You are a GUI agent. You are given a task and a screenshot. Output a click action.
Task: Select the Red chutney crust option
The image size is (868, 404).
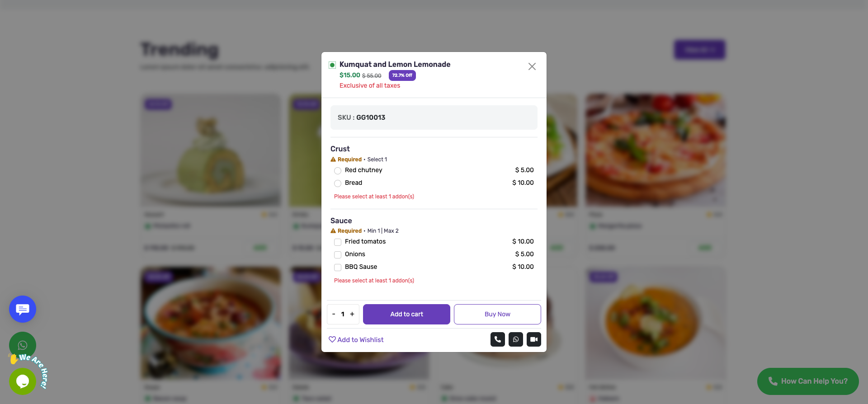coord(337,171)
